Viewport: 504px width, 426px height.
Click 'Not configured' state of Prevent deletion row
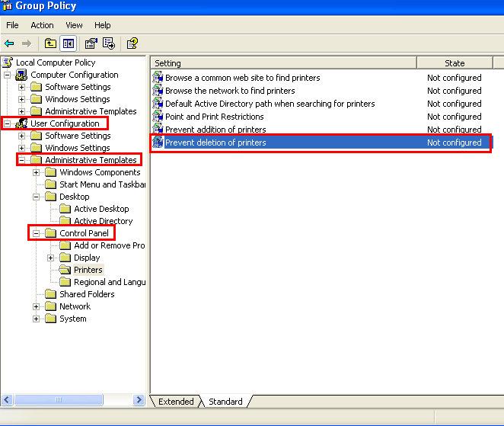(x=455, y=143)
